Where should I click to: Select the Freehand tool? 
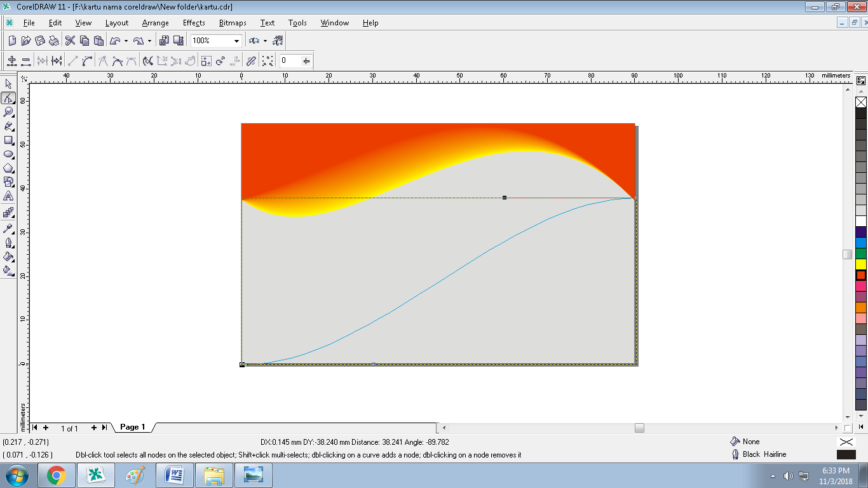9,126
